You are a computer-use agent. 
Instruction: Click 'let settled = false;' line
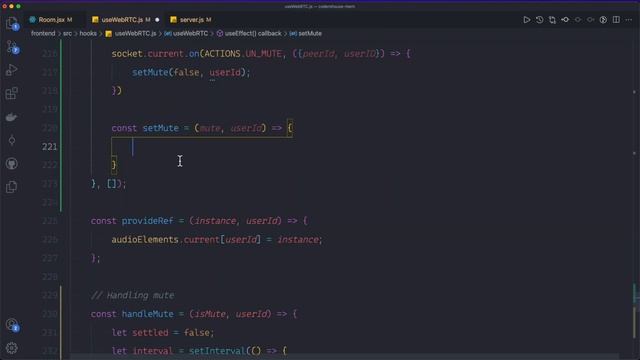click(x=162, y=333)
